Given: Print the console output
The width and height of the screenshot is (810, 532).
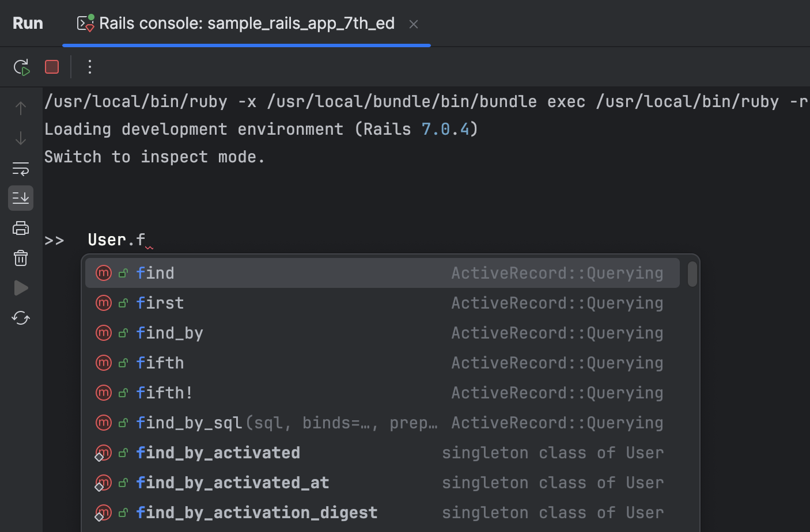Looking at the screenshot, I should click(21, 228).
